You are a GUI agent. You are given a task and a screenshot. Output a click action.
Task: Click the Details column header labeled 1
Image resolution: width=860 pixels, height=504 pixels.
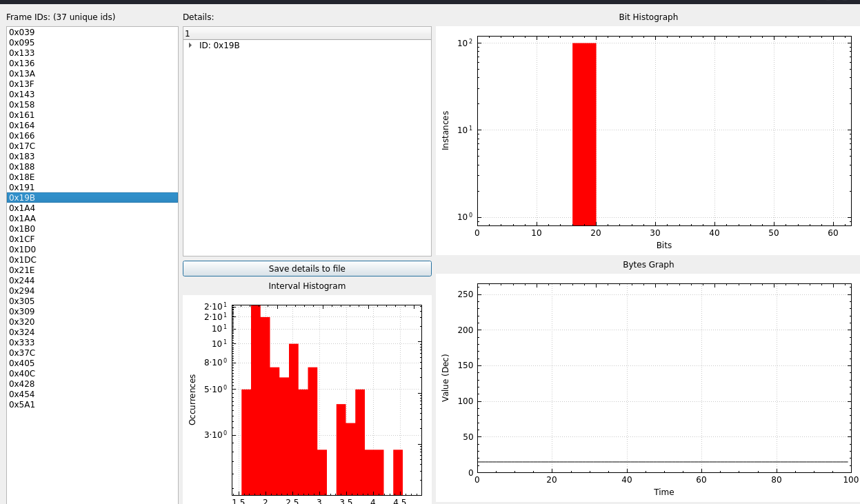pyautogui.click(x=307, y=34)
